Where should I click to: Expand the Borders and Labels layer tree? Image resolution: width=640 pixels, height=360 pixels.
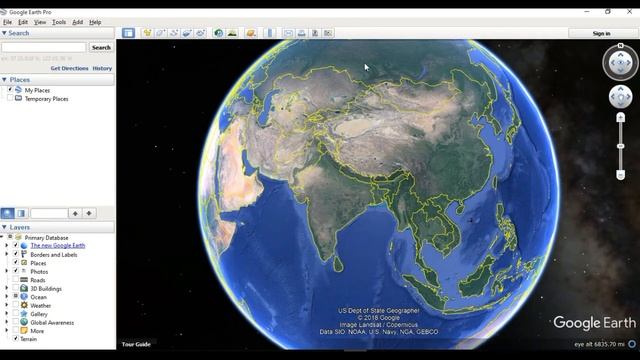tap(7, 254)
